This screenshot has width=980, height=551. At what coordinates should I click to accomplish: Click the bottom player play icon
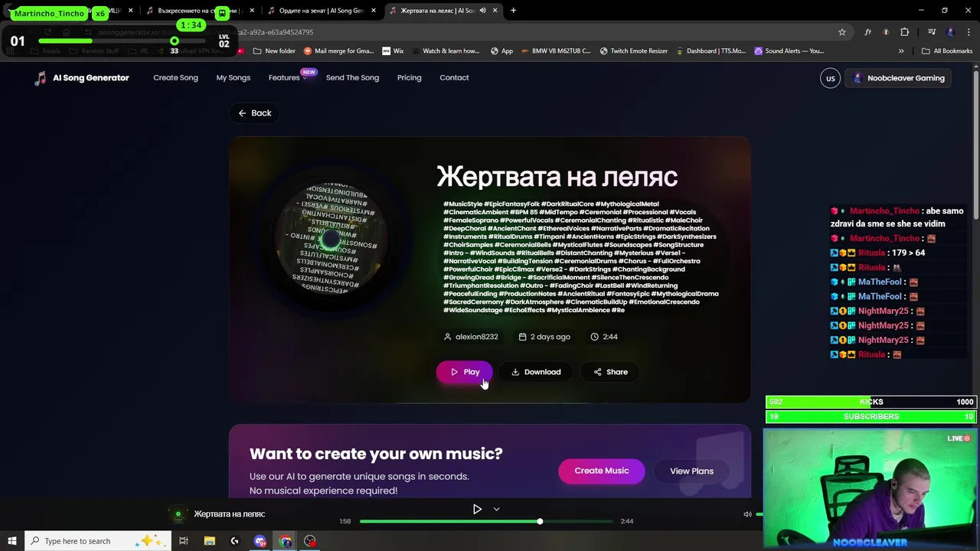[x=477, y=509]
